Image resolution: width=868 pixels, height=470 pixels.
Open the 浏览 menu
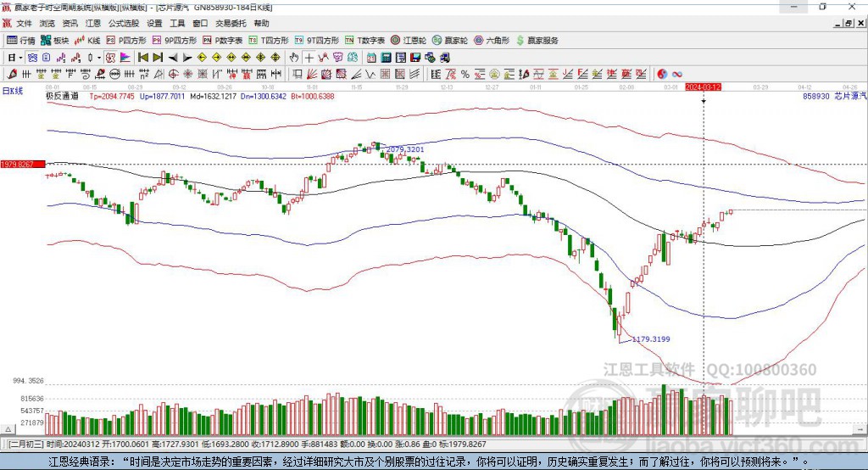click(47, 23)
